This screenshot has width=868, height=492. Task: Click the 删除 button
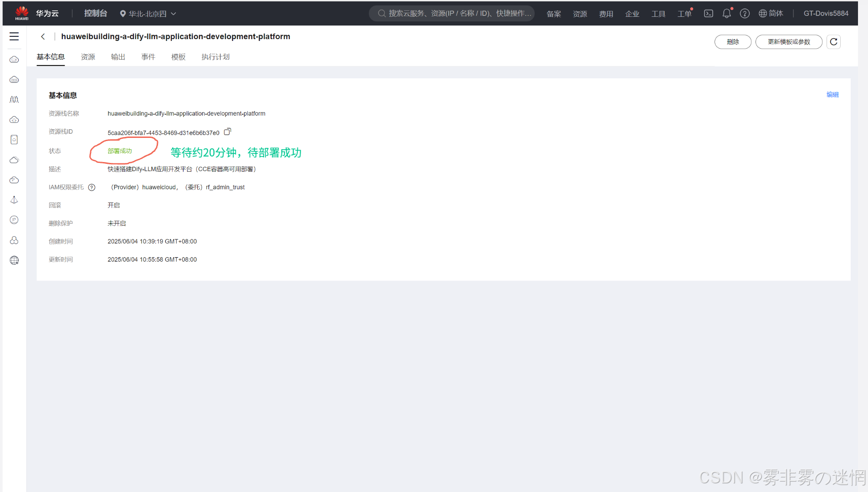(733, 42)
